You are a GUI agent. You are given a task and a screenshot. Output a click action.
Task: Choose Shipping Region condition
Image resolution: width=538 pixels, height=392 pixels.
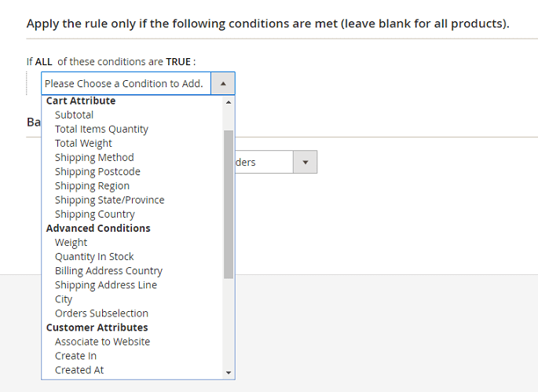(92, 185)
